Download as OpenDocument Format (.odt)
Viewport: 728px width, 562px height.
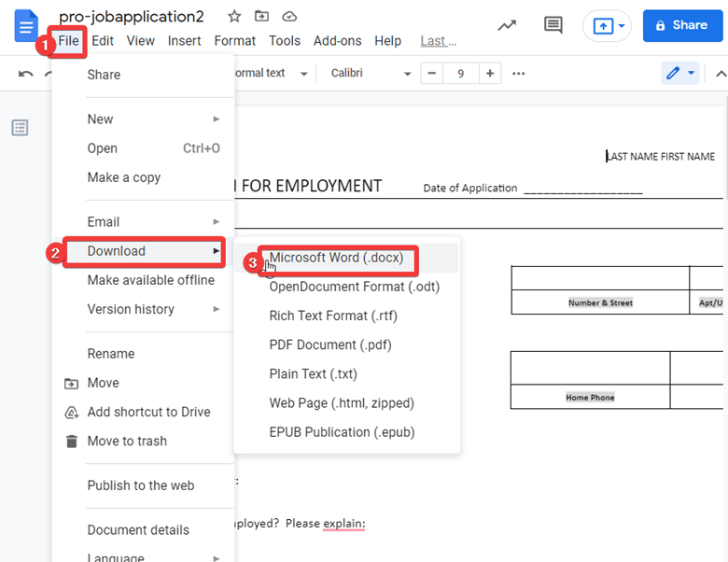coord(347,287)
